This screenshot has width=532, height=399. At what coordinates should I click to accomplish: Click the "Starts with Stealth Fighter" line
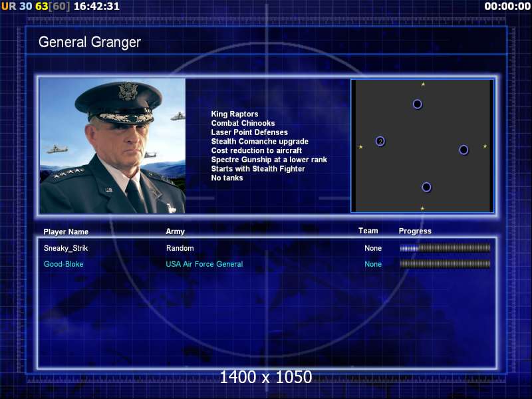[x=258, y=169]
